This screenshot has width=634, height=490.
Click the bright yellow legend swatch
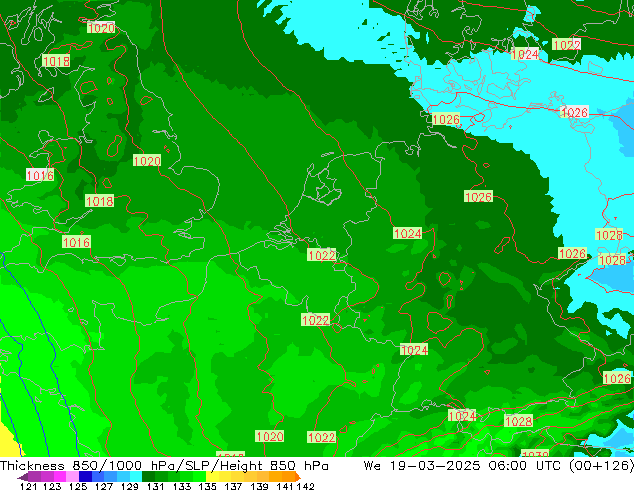pos(212,476)
